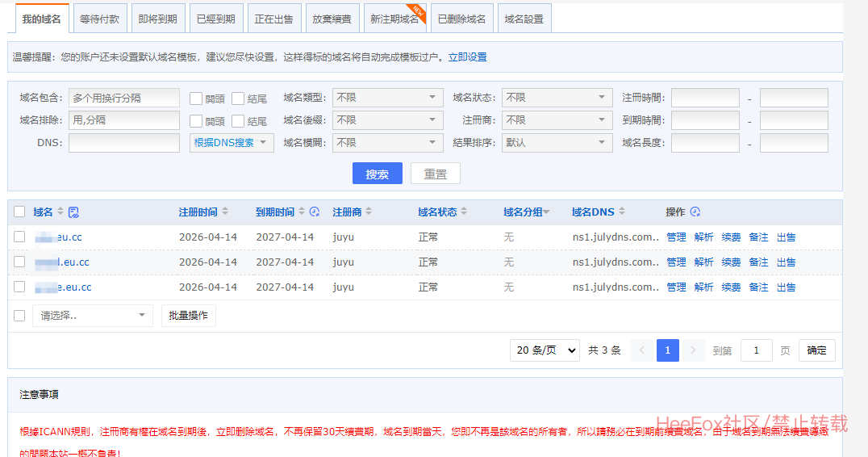This screenshot has width=868, height=457.
Task: Click 备注 for second domain row
Action: [x=758, y=262]
